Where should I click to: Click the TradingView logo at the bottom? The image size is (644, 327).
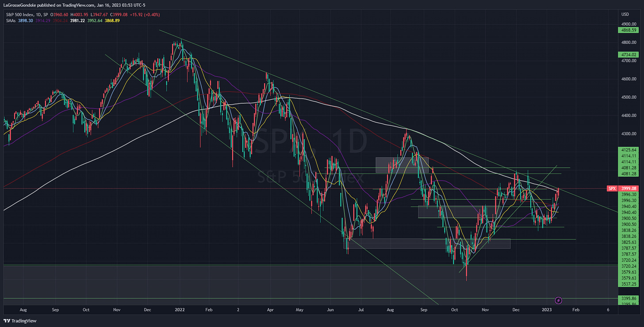(20, 321)
